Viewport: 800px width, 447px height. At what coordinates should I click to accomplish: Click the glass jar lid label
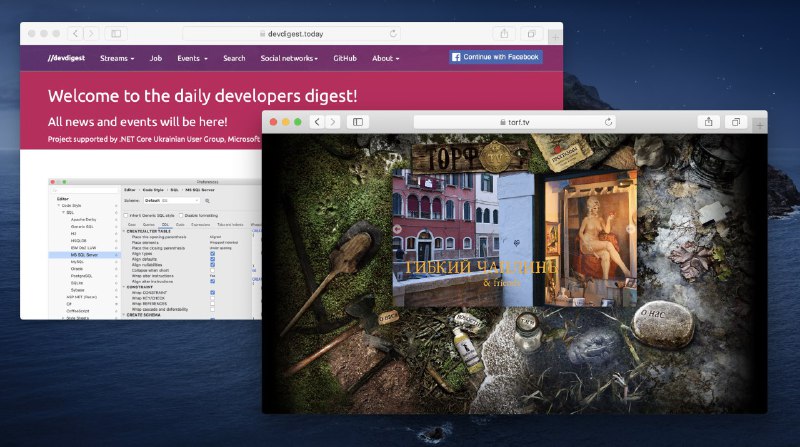pyautogui.click(x=527, y=323)
